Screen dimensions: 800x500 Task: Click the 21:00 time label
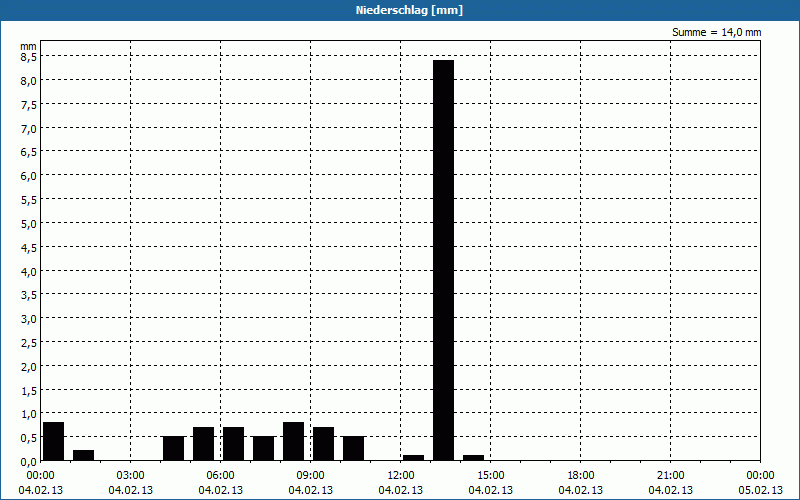670,476
